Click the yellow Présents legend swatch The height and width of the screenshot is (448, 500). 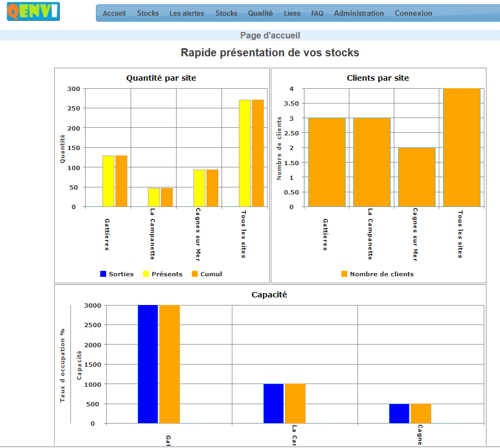point(146,274)
